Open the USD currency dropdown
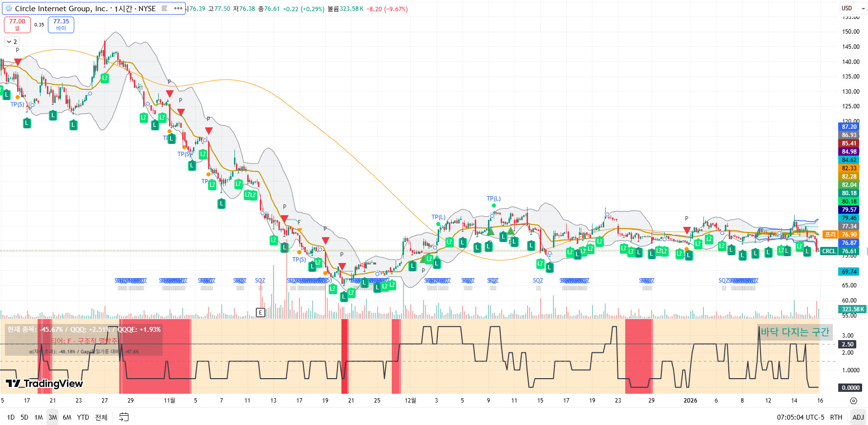 (853, 8)
